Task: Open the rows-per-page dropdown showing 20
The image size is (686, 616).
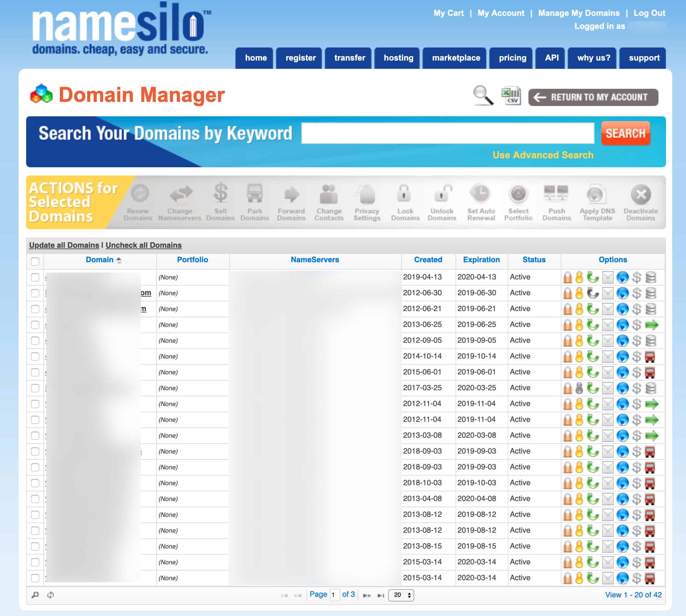Action: pos(401,595)
